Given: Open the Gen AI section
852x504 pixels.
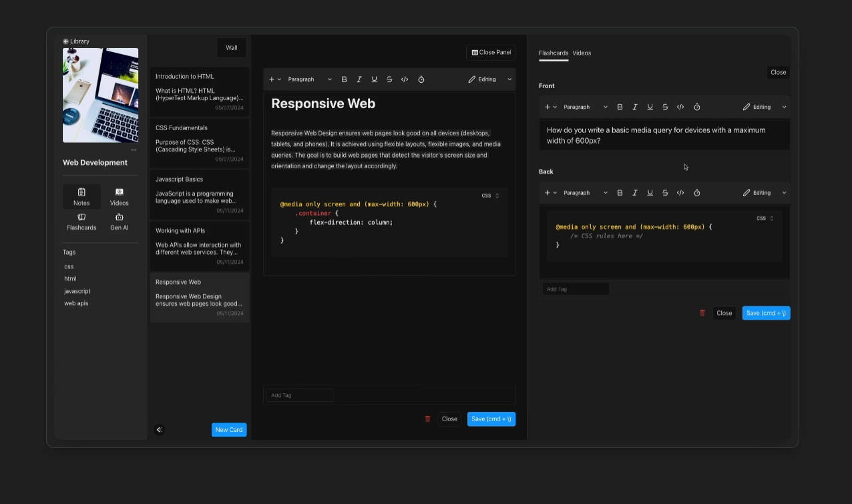Looking at the screenshot, I should [120, 222].
